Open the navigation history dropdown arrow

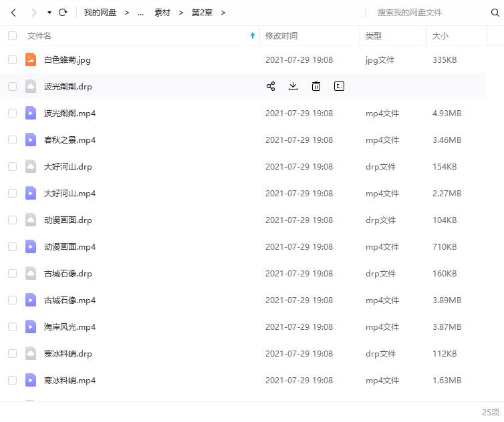[x=49, y=13]
